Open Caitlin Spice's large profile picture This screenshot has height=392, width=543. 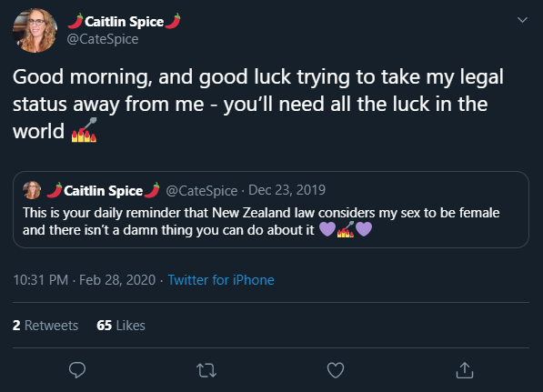(x=35, y=31)
